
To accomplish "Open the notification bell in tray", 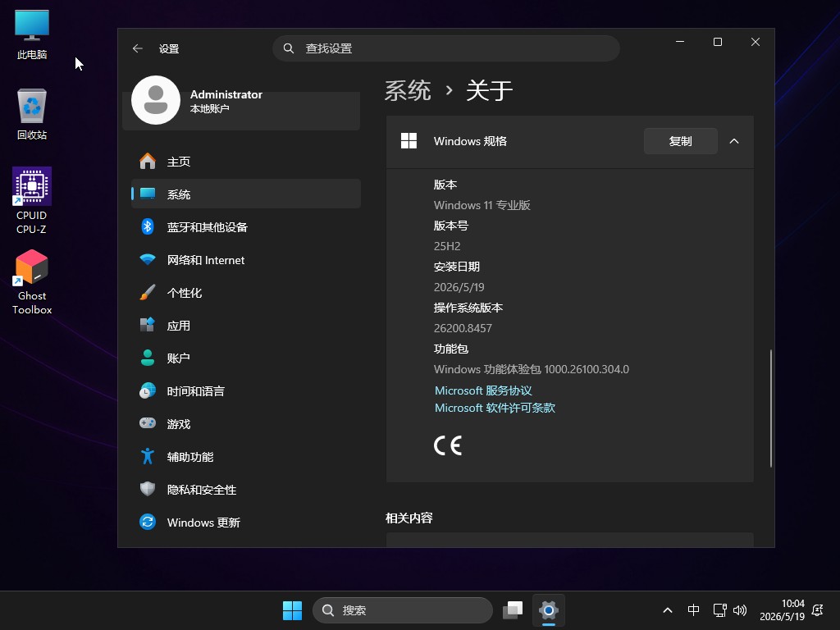I will (x=818, y=610).
